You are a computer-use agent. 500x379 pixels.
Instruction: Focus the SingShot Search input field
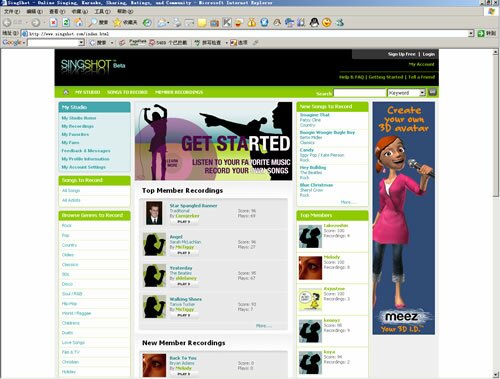point(359,93)
